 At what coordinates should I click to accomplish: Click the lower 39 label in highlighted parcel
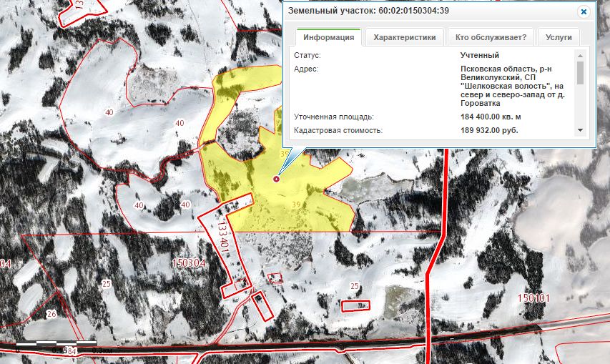click(296, 204)
